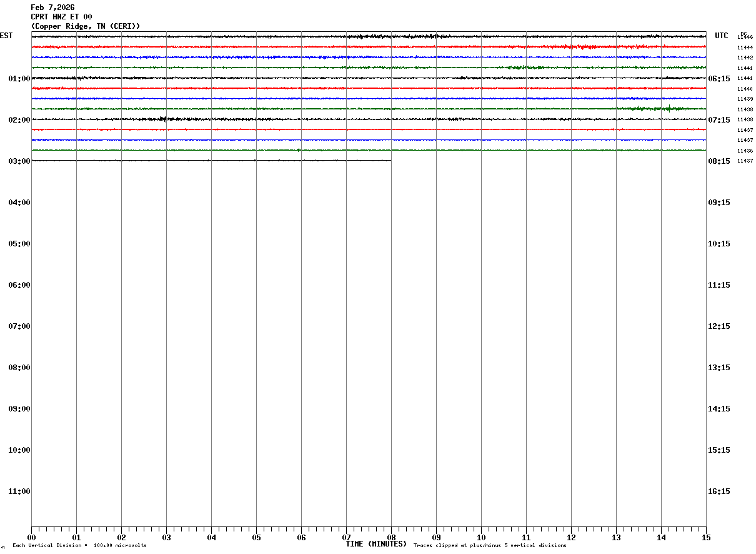Click the 11:15 UTC time label
This screenshot has height=554, width=756.
coord(719,285)
